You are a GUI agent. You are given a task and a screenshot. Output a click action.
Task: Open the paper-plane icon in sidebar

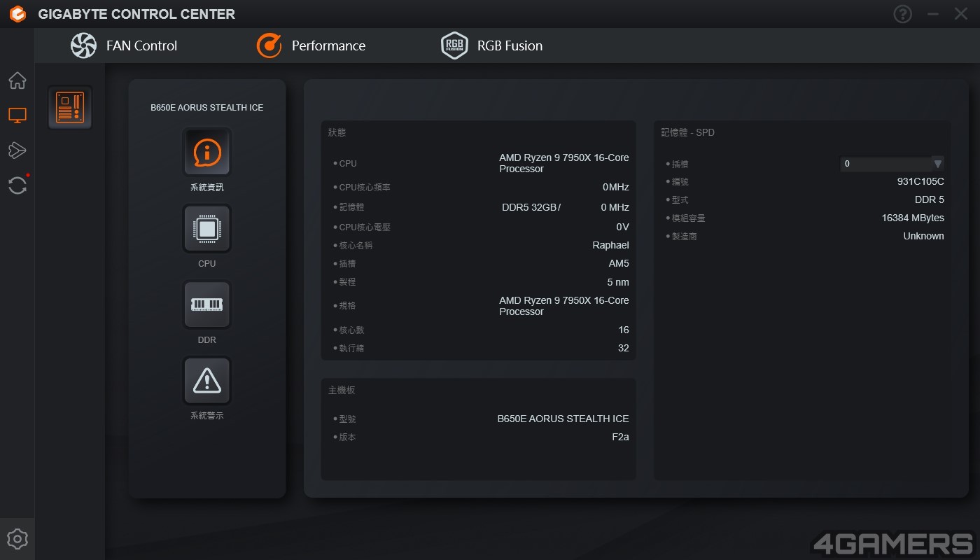pos(17,150)
